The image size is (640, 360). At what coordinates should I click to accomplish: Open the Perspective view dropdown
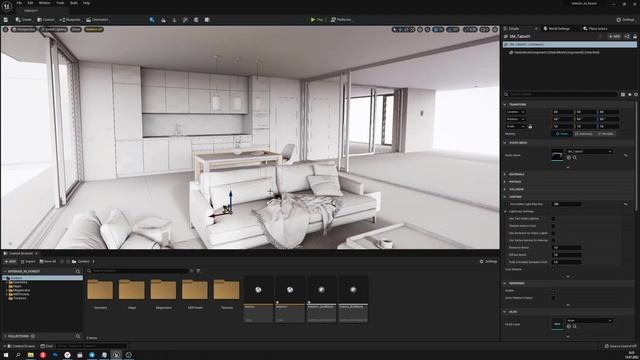click(x=24, y=29)
